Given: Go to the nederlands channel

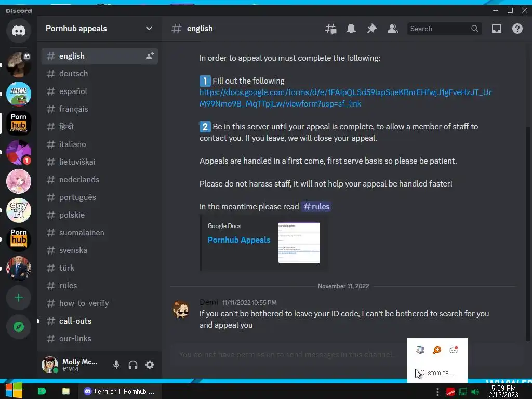Looking at the screenshot, I should 99,179.
